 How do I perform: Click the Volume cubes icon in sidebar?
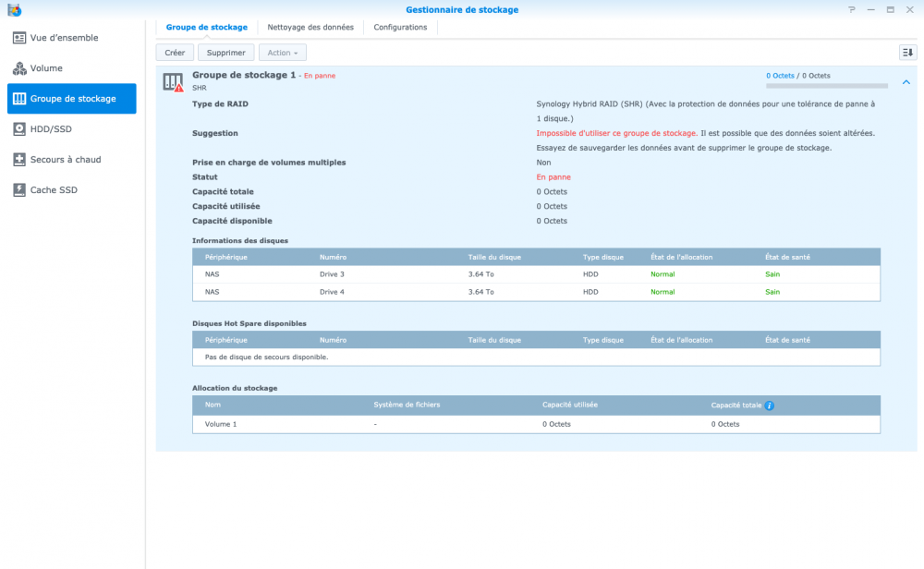[19, 68]
